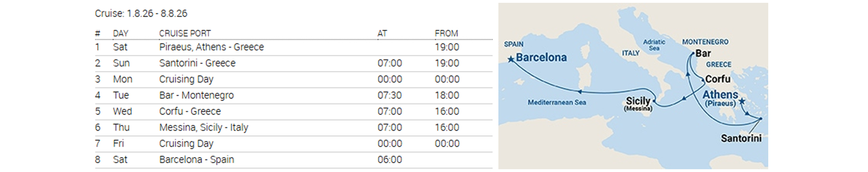Image resolution: width=868 pixels, height=172 pixels.
Task: Click the Barcelona star marker on map
Action: [511, 59]
